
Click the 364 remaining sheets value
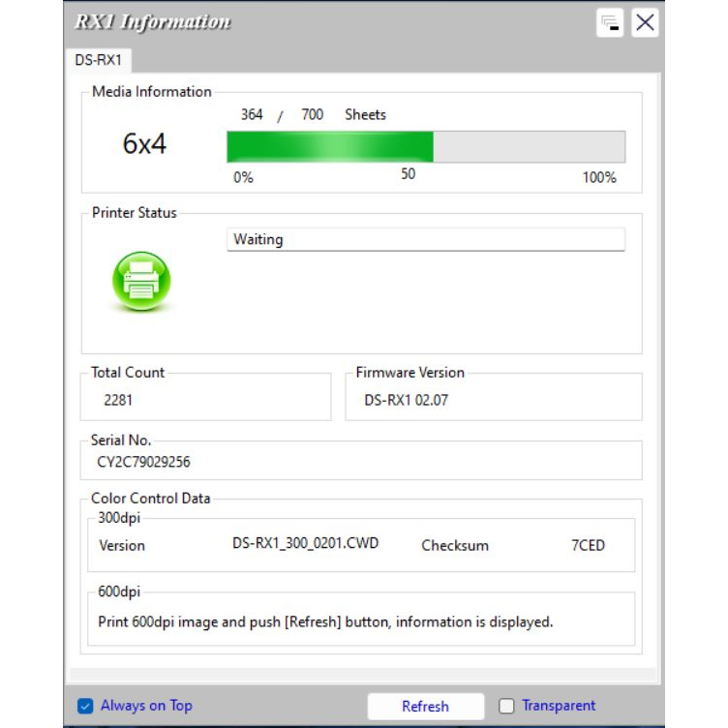pos(252,114)
